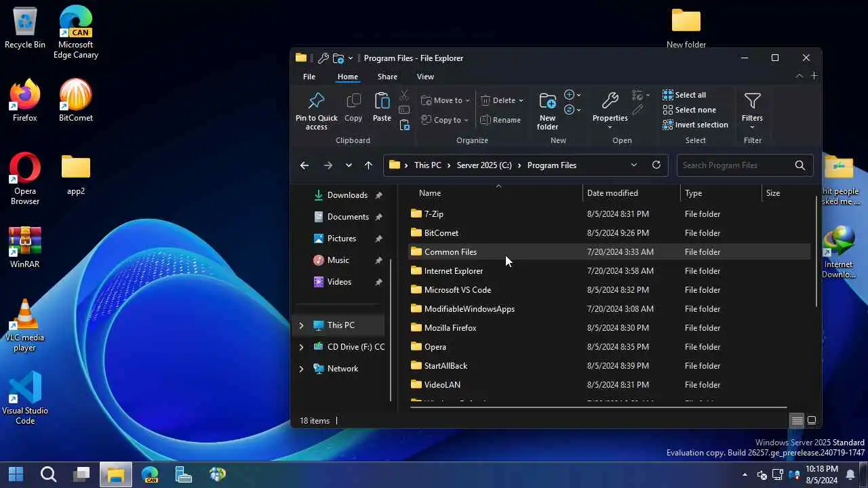Switch to Details view in status bar
Image resolution: width=868 pixels, height=488 pixels.
797,421
